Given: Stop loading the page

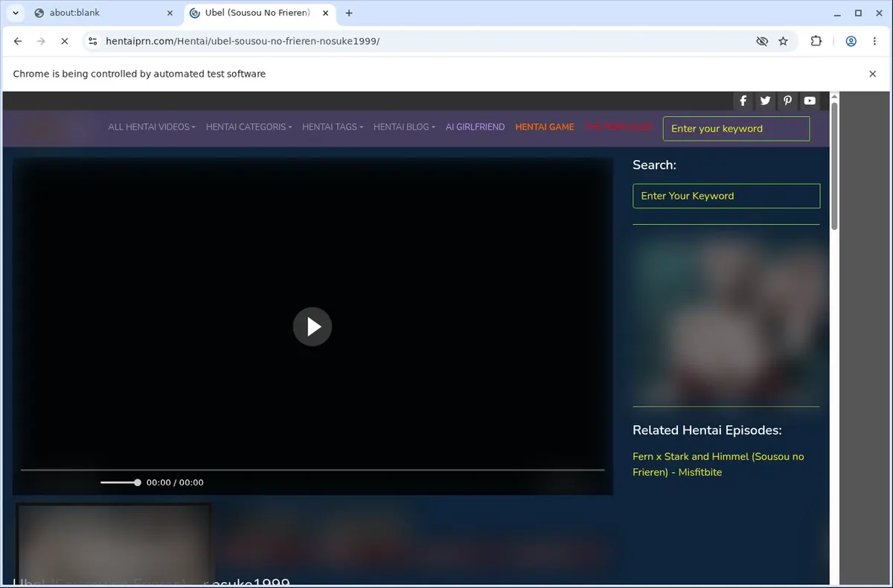Looking at the screenshot, I should click(65, 42).
